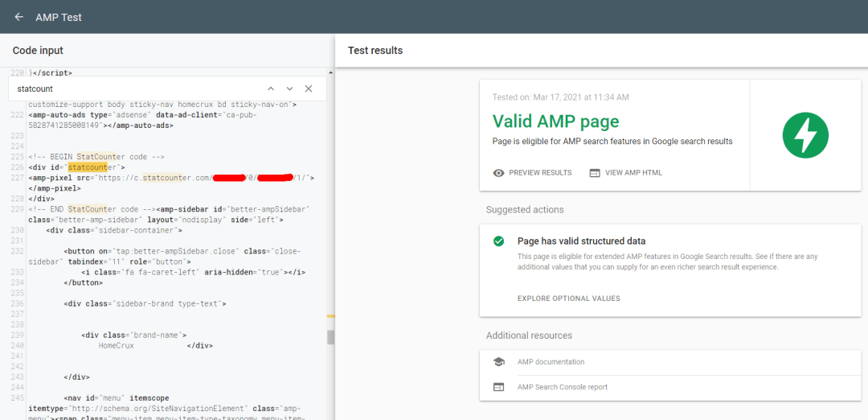The image size is (868, 420).
Task: Click the 'Additional resources' heading
Action: click(x=529, y=336)
